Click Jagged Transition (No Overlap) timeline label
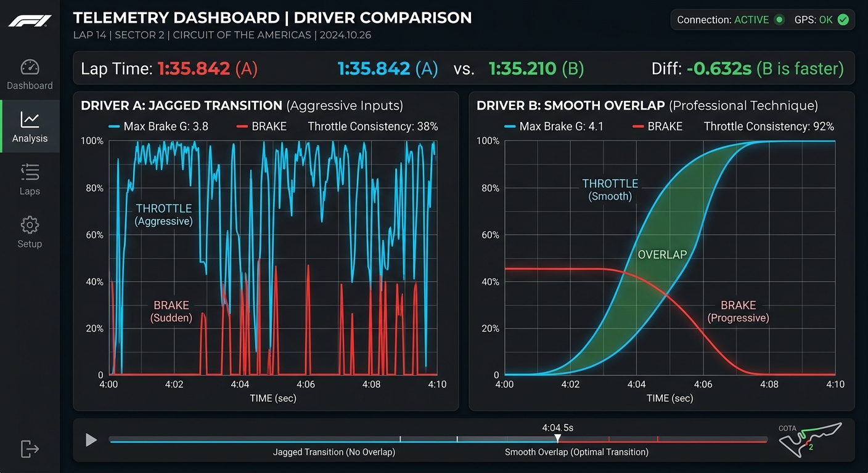Viewport: 868px width, 473px height. click(x=334, y=452)
